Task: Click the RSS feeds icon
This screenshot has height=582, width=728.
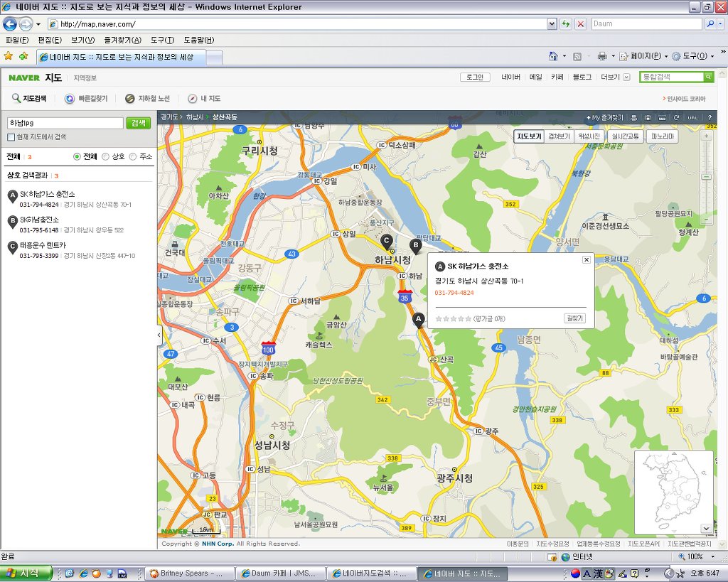Action: coord(577,56)
